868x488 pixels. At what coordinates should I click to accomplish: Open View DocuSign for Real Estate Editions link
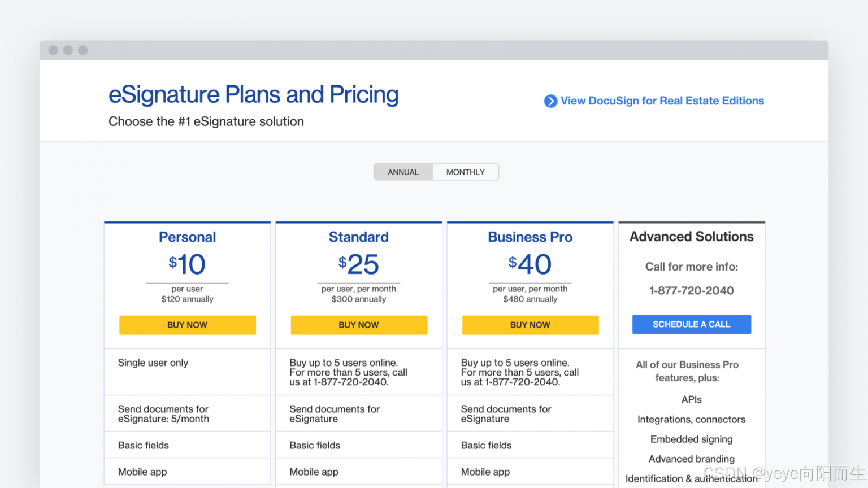(662, 101)
